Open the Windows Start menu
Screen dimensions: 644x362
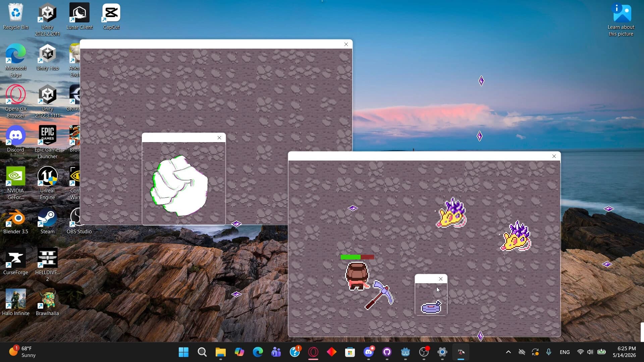[x=183, y=352]
